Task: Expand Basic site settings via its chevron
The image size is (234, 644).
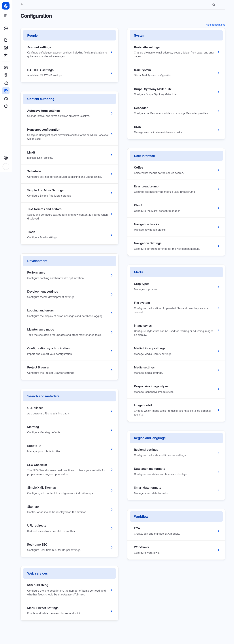Action: 218,52
